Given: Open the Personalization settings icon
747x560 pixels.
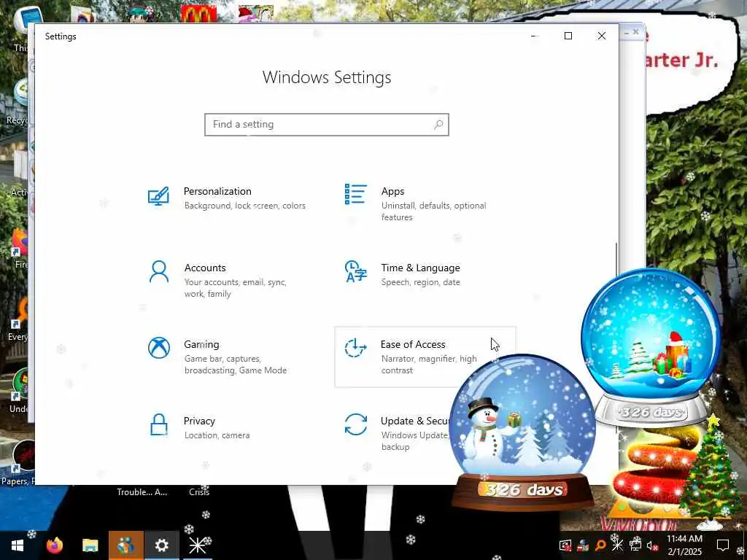Looking at the screenshot, I should (x=158, y=196).
